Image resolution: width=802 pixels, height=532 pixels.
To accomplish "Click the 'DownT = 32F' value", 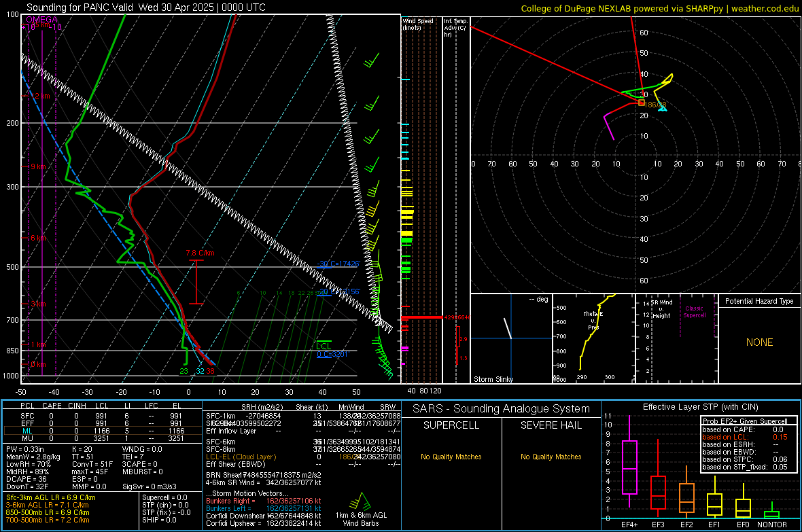I will [x=27, y=486].
